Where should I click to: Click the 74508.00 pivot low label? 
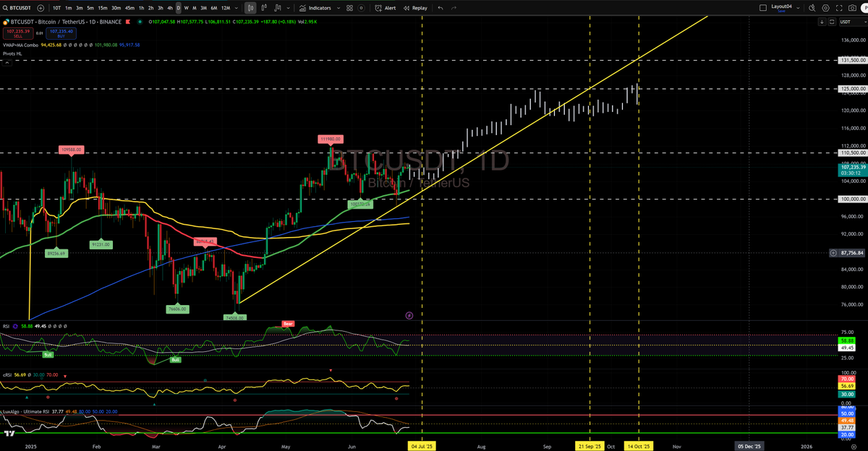235,317
